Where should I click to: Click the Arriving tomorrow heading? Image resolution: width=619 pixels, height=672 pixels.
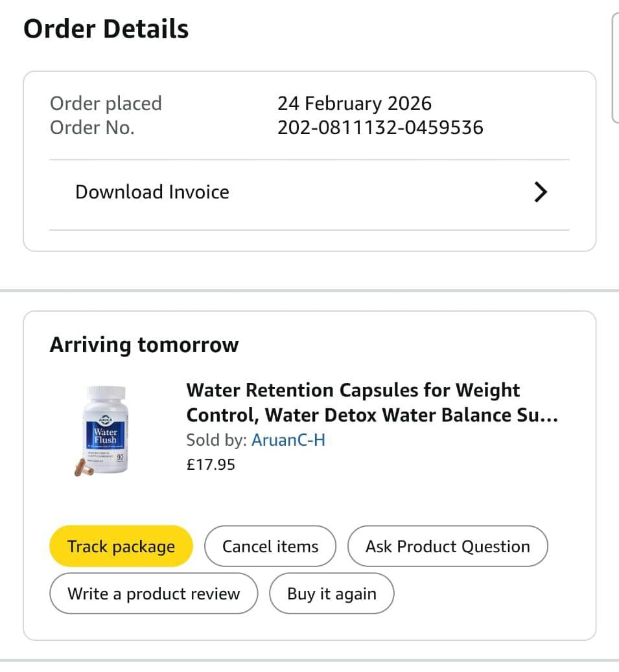point(144,345)
